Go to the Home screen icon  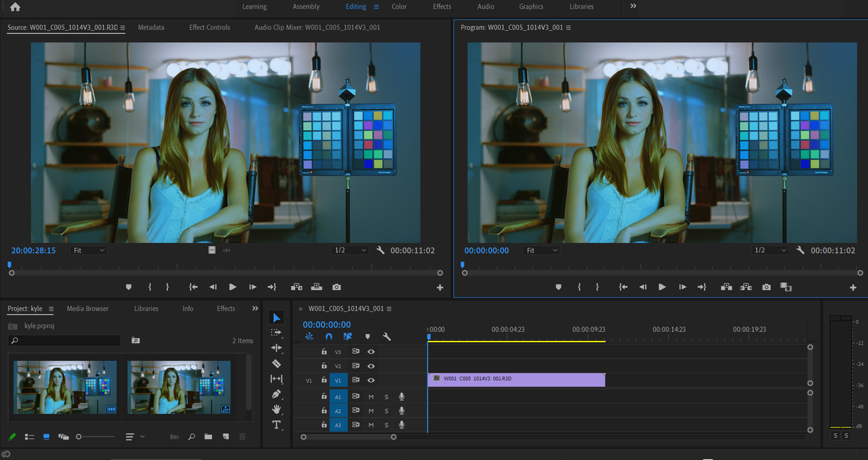[x=15, y=7]
